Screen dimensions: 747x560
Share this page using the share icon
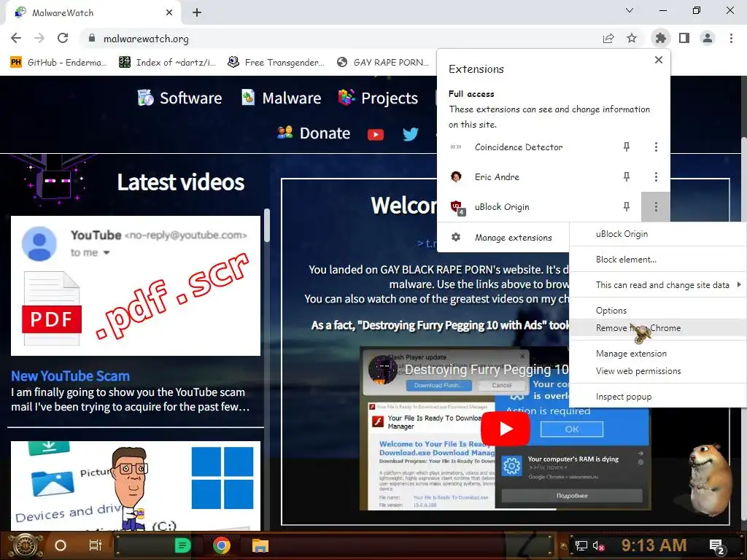608,38
